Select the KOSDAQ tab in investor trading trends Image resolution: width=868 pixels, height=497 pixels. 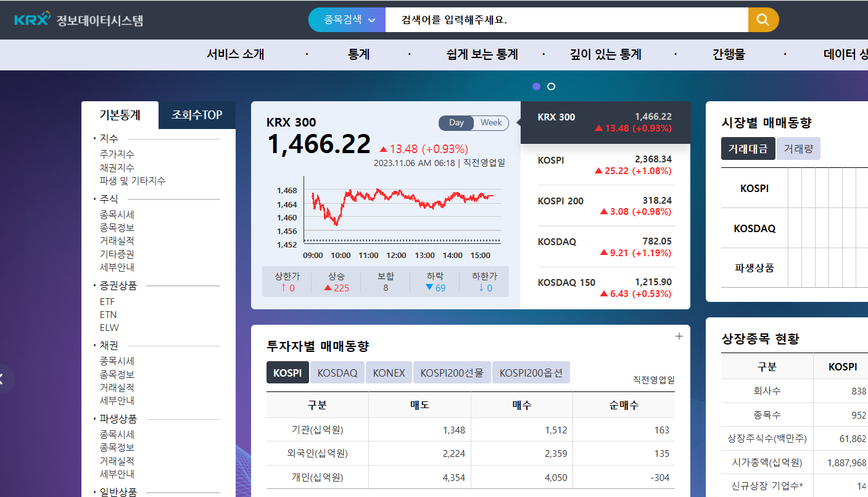[337, 372]
